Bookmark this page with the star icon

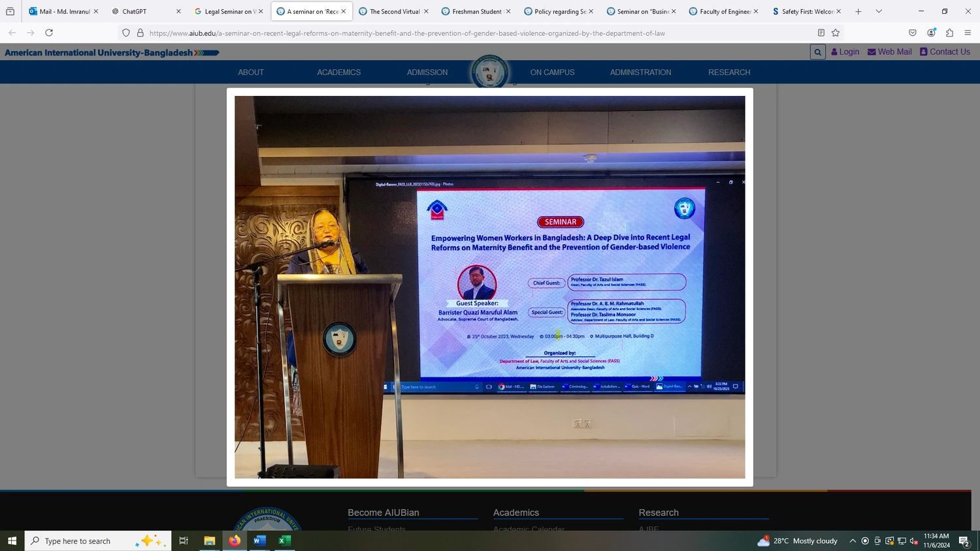[836, 33]
